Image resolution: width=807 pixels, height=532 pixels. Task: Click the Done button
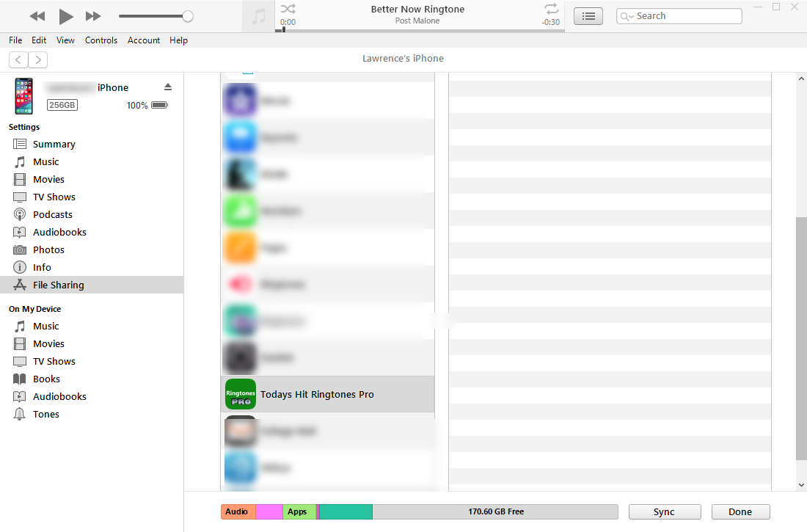pos(741,512)
